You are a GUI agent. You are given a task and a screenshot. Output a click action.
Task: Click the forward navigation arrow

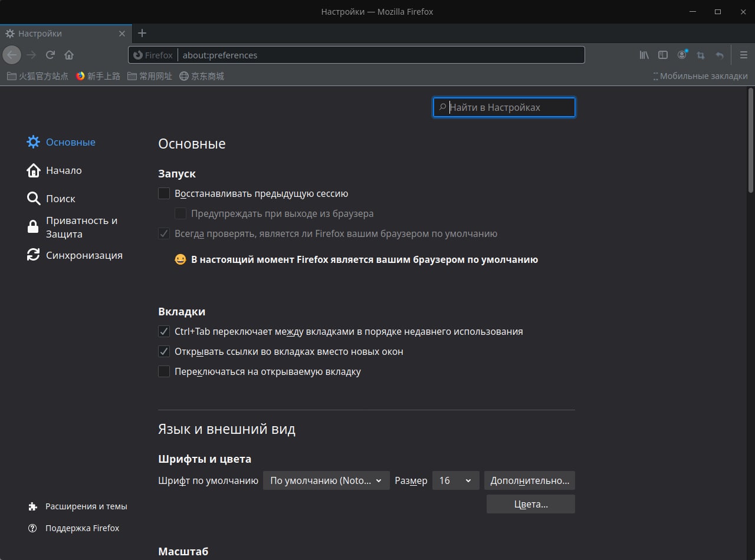click(x=31, y=55)
